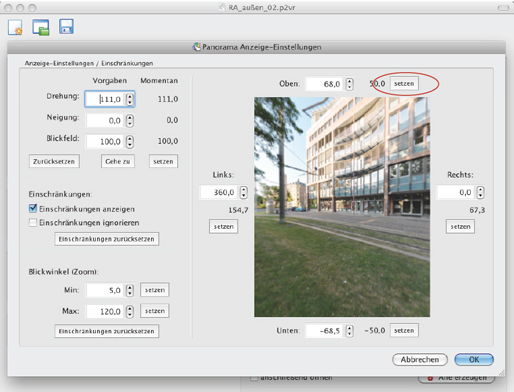
Task: Click the setzen button next to Oben
Action: click(404, 83)
